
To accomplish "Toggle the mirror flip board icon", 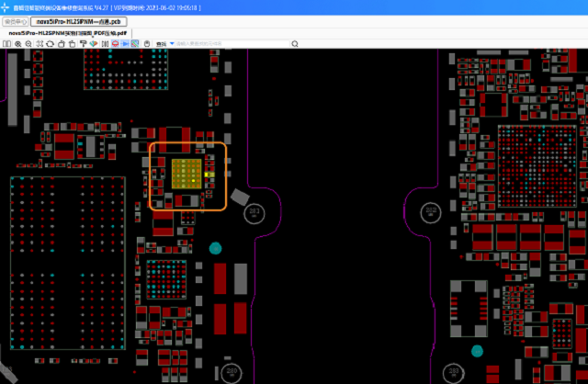I will click(105, 43).
